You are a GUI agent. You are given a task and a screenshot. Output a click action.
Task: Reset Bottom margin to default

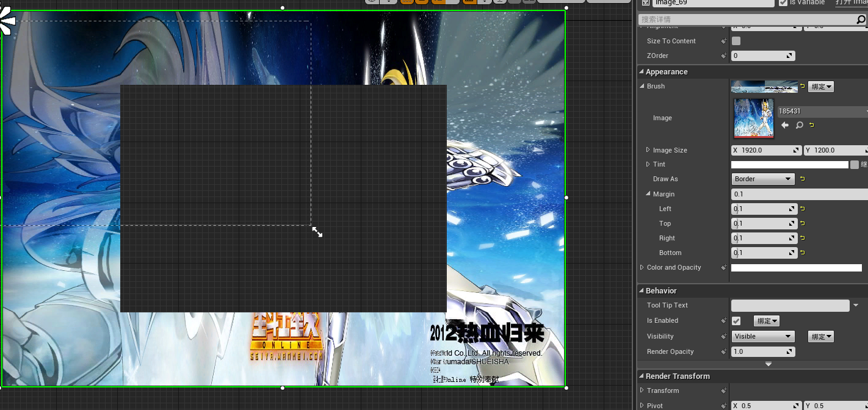pos(802,253)
